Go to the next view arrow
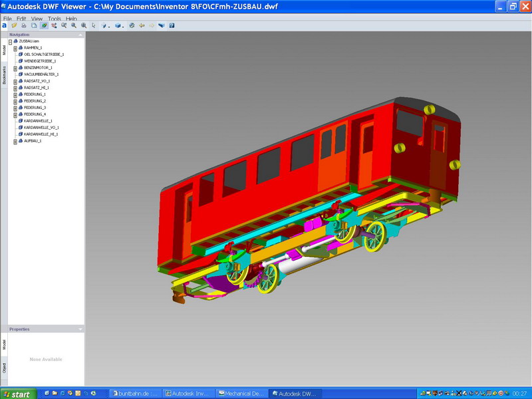The width and height of the screenshot is (532, 399). [x=152, y=25]
